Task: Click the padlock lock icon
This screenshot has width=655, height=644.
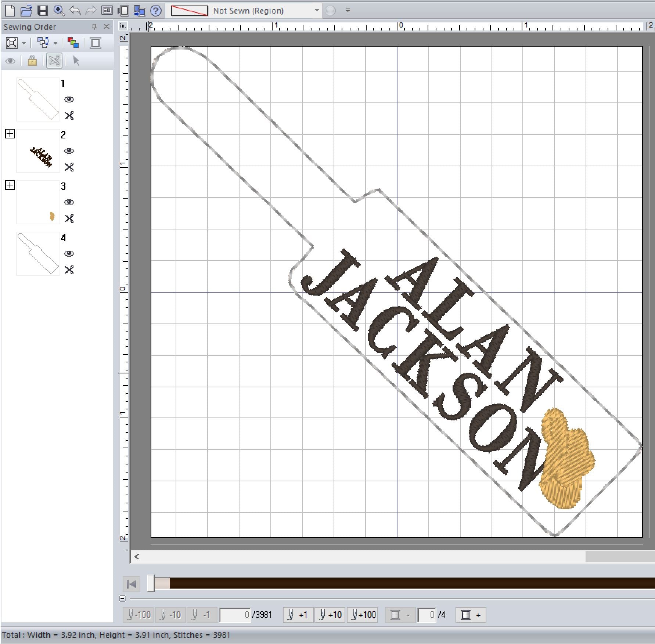Action: pyautogui.click(x=32, y=61)
